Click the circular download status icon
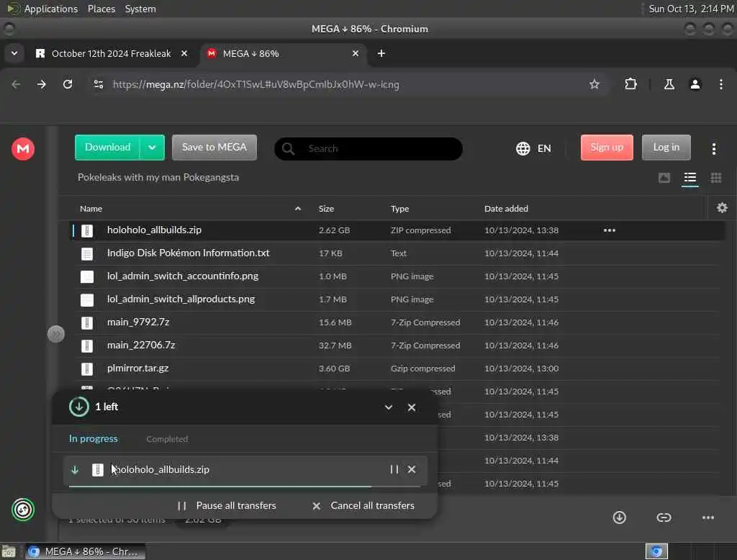This screenshot has height=560, width=737. coord(78,407)
